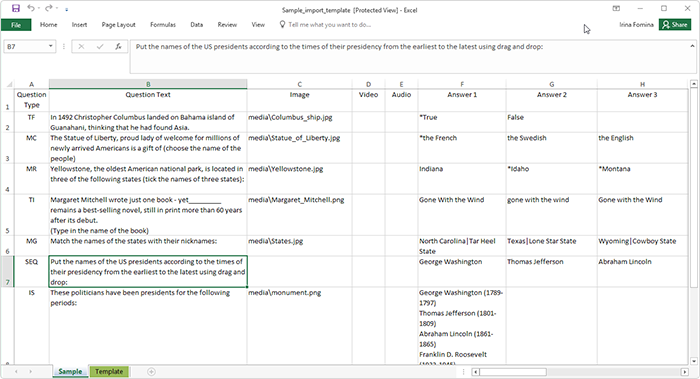
Task: Click the Question Text header cell
Action: point(148,100)
